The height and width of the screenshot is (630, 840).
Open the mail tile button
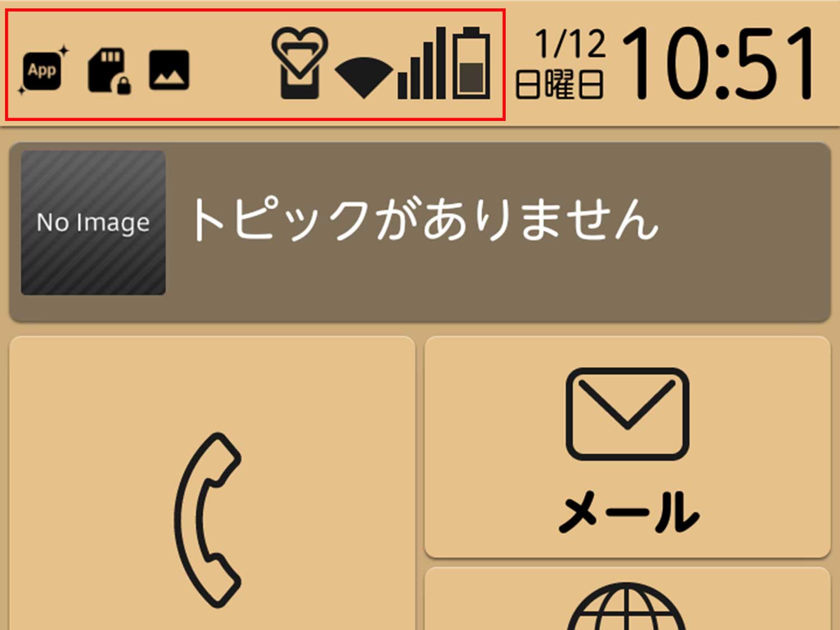(627, 447)
